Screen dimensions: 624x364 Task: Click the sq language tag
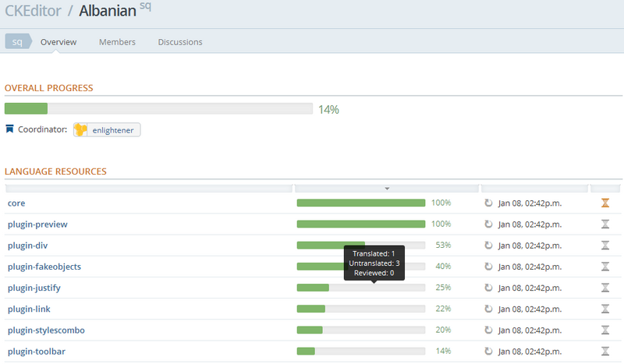click(17, 41)
